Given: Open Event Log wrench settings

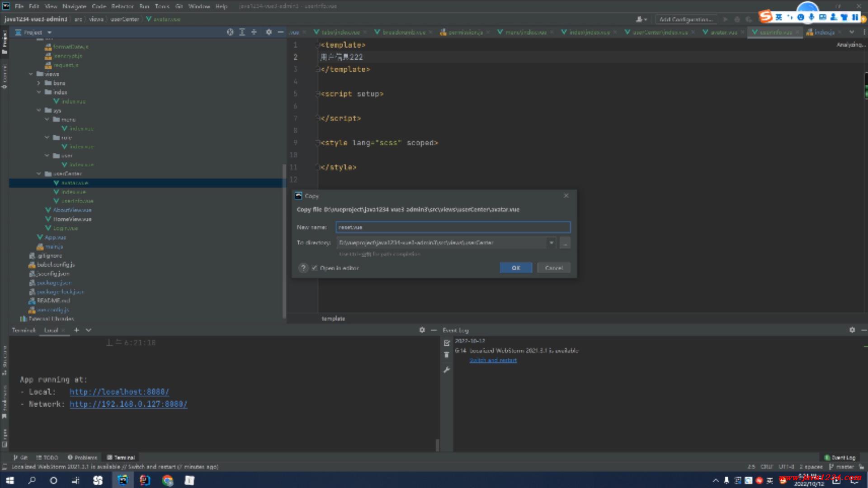Looking at the screenshot, I should click(x=447, y=370).
